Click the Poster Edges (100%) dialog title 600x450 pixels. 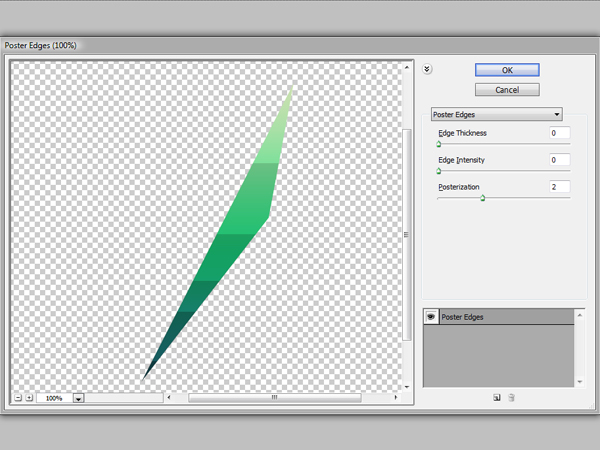click(x=41, y=45)
